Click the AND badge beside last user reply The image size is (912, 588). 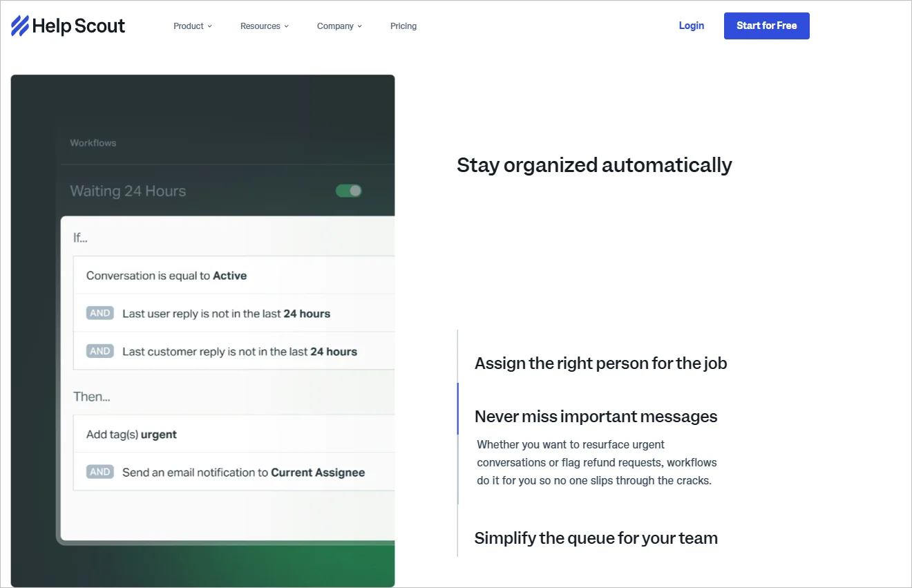tap(99, 312)
